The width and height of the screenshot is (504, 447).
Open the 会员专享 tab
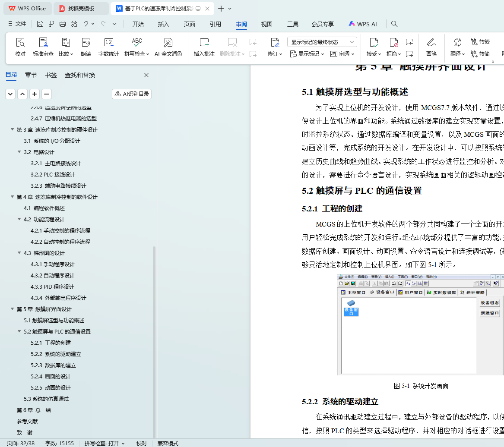[322, 24]
